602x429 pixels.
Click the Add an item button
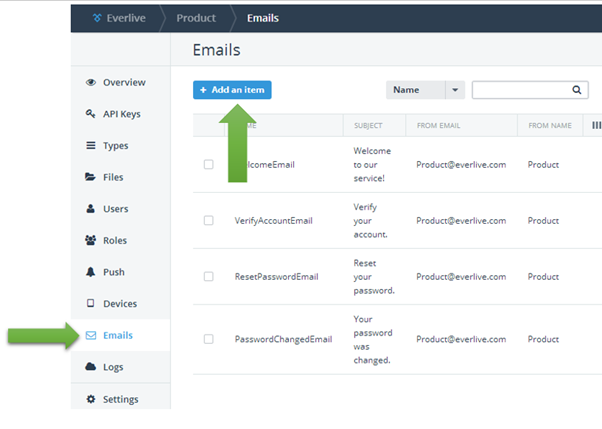[x=232, y=90]
